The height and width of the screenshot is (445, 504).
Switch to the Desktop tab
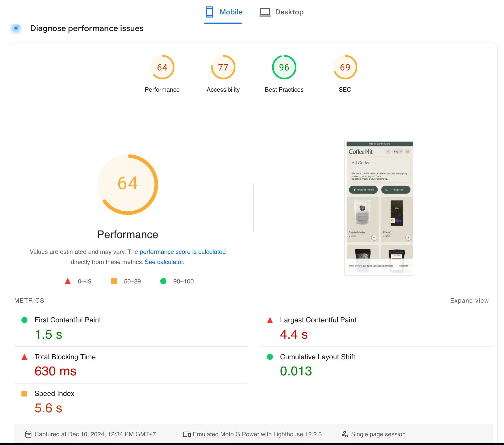tap(281, 12)
